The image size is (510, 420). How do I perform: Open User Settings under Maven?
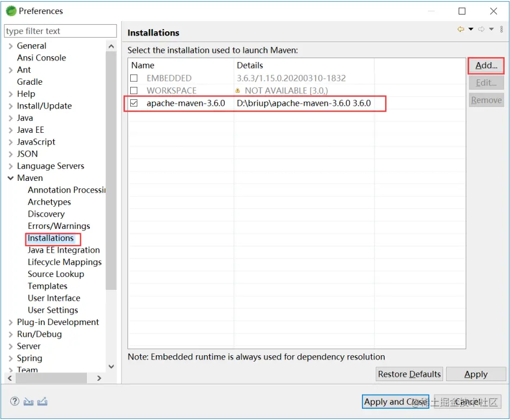tap(53, 310)
